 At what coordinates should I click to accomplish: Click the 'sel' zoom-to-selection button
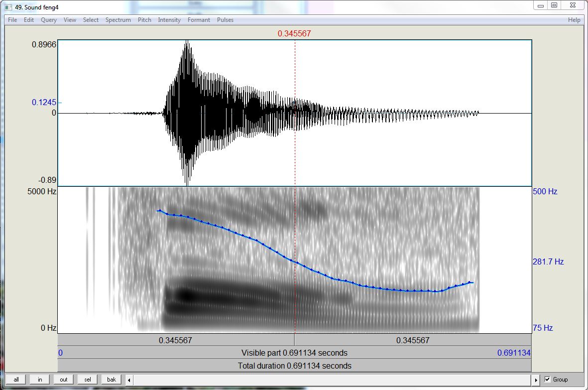87,380
